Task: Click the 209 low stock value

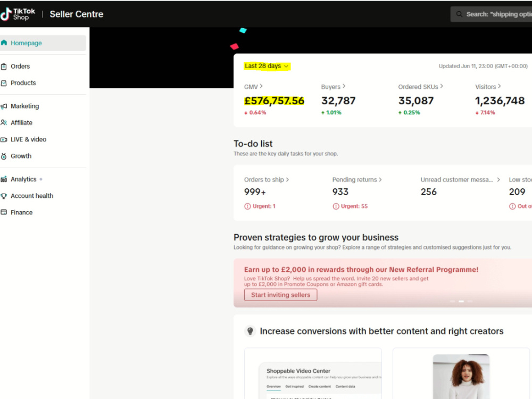Action: click(x=517, y=192)
